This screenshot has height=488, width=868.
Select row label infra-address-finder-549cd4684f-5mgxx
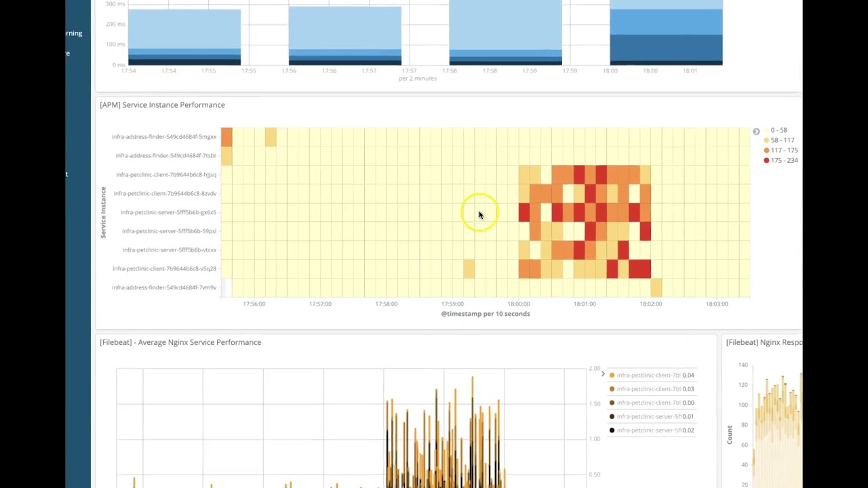point(164,137)
